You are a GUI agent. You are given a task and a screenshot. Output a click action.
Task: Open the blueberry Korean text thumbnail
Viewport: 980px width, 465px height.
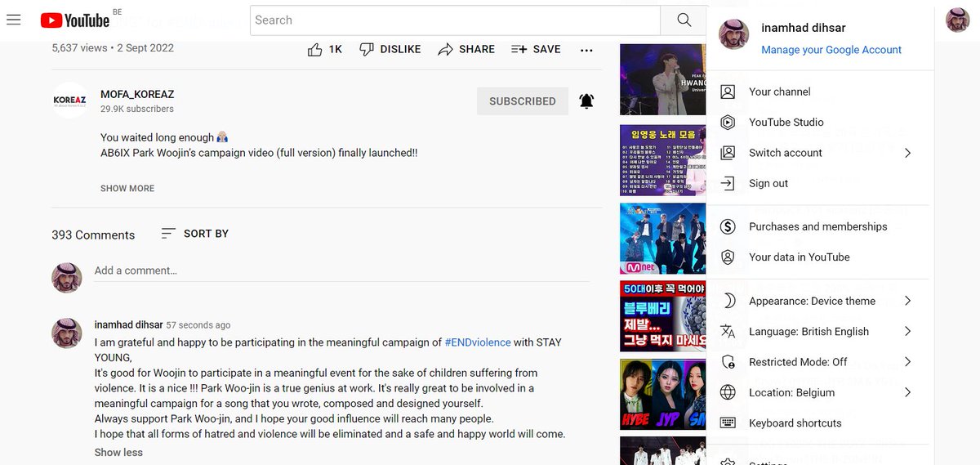662,316
